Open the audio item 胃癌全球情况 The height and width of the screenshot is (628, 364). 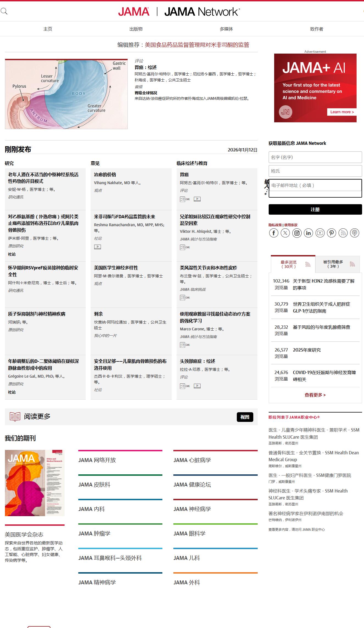tap(146, 93)
